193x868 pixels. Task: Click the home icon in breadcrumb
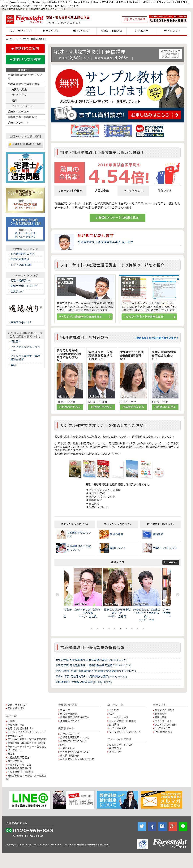[x=7, y=39]
